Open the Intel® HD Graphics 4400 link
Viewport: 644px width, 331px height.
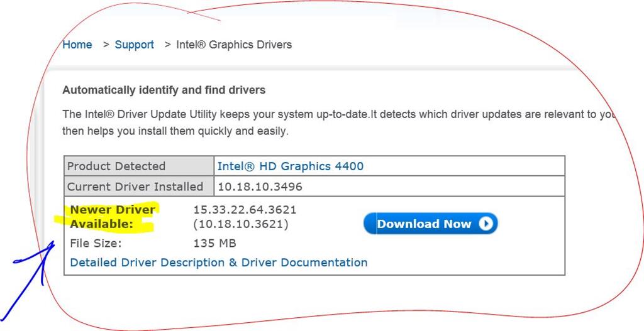pyautogui.click(x=291, y=166)
